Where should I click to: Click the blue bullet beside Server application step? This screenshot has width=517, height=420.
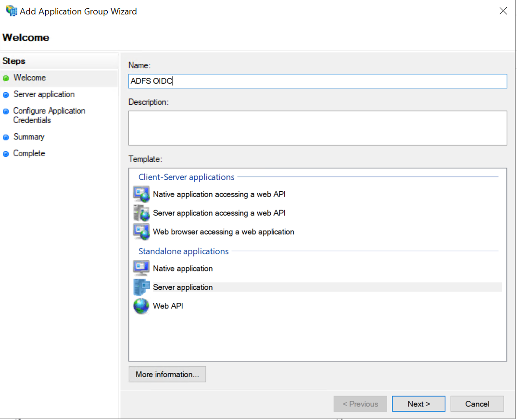pyautogui.click(x=6, y=95)
